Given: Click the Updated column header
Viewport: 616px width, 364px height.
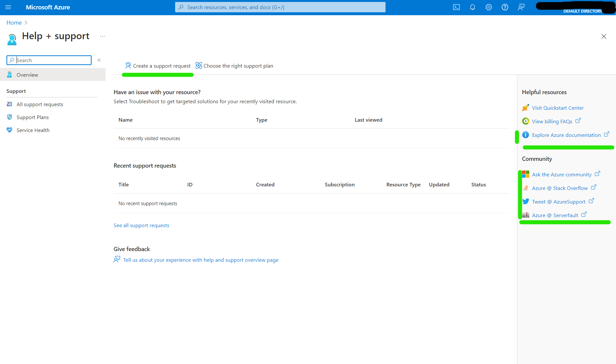Looking at the screenshot, I should [439, 185].
